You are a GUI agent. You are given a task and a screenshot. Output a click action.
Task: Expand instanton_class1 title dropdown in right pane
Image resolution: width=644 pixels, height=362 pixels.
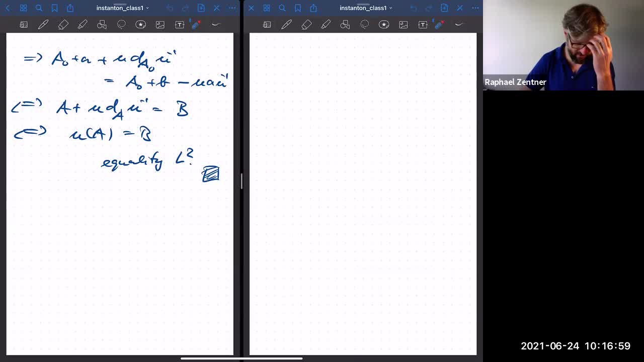(366, 8)
